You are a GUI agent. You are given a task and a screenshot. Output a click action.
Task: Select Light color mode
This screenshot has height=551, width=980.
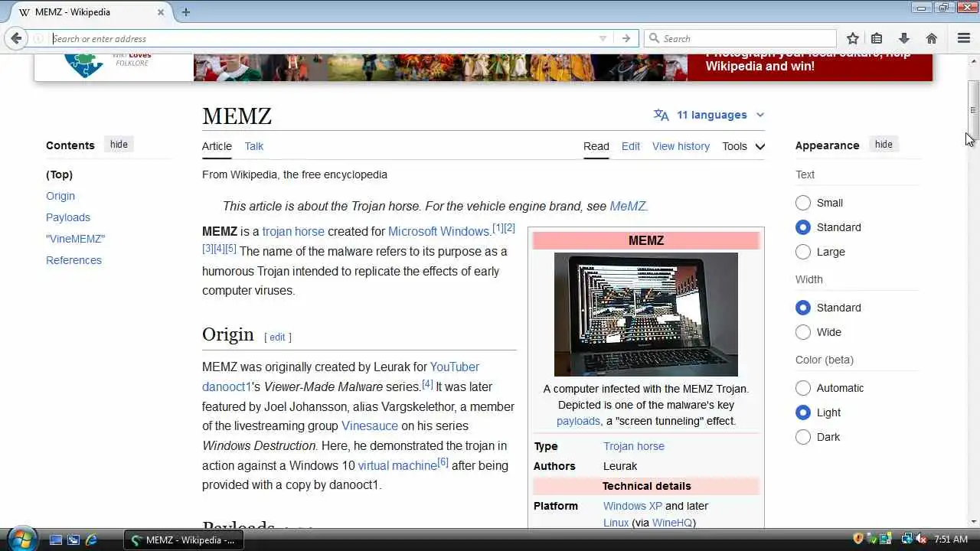(803, 412)
